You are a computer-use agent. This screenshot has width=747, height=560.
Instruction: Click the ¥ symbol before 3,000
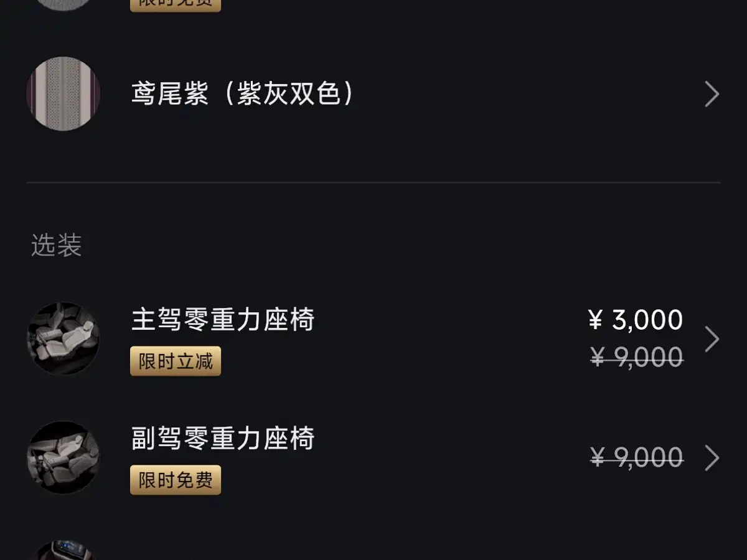[596, 320]
